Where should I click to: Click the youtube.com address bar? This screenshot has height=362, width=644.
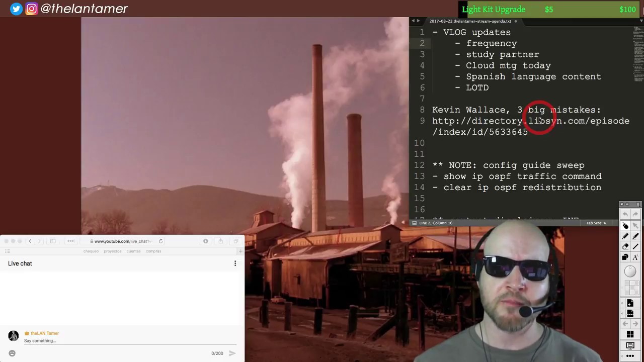pyautogui.click(x=123, y=241)
